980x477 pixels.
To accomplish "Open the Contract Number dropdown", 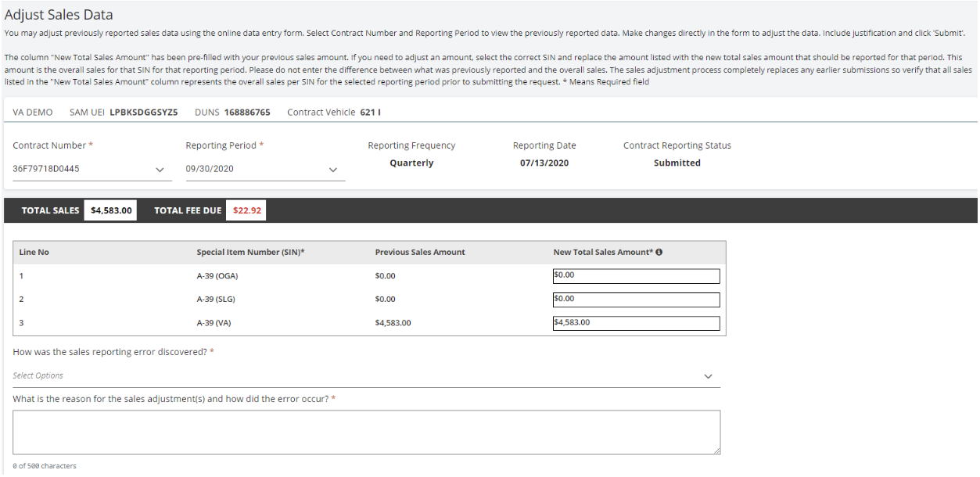I will 92,169.
